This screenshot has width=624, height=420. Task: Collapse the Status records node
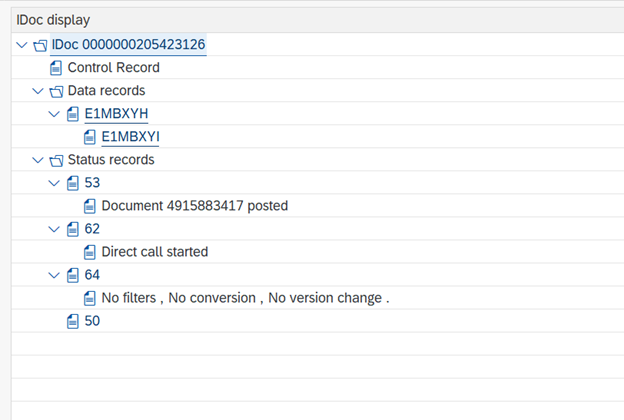point(38,160)
